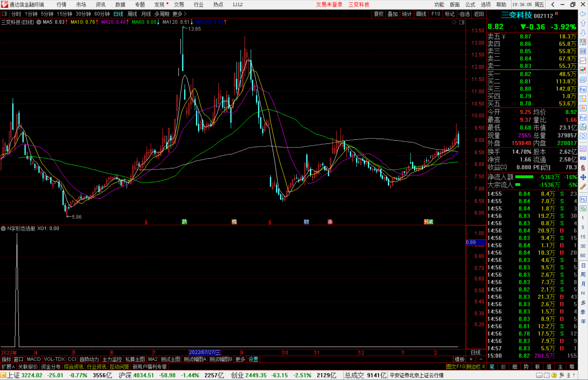Toggle the MA indicator circle beside 三变科技(日线)
Image resolution: width=588 pixels, height=380 pixels.
coord(39,22)
